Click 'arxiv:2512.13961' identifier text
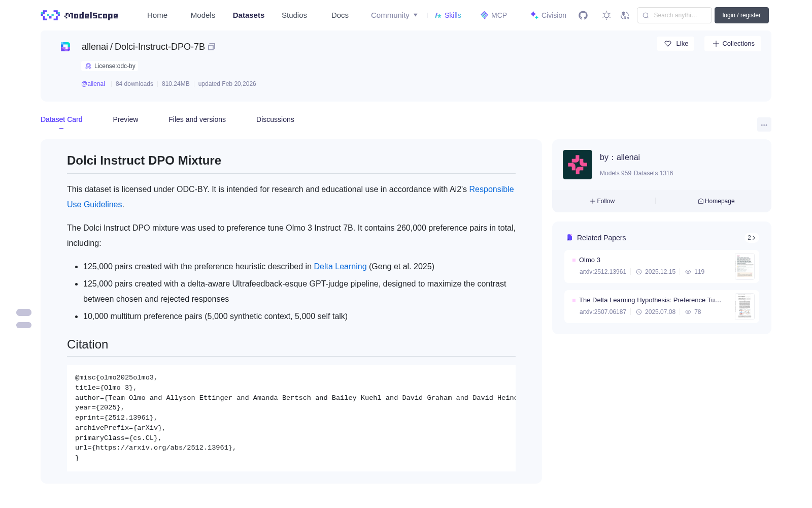This screenshot has width=812, height=508. coord(603,272)
